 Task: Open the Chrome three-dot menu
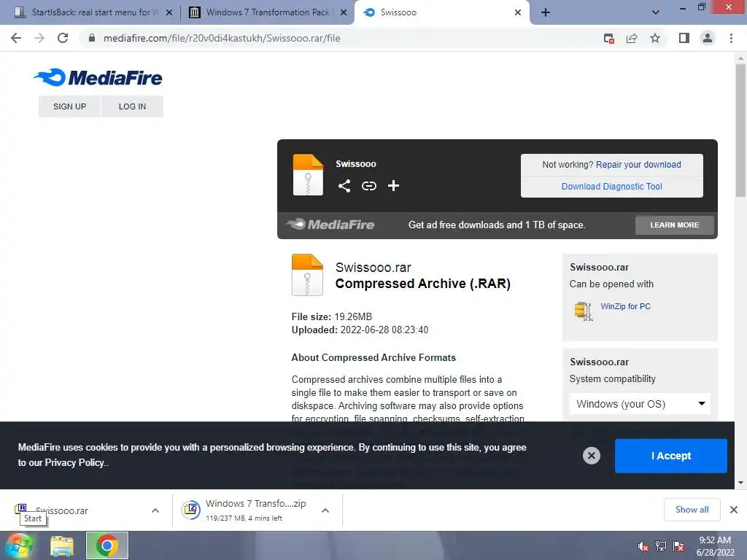tap(731, 38)
